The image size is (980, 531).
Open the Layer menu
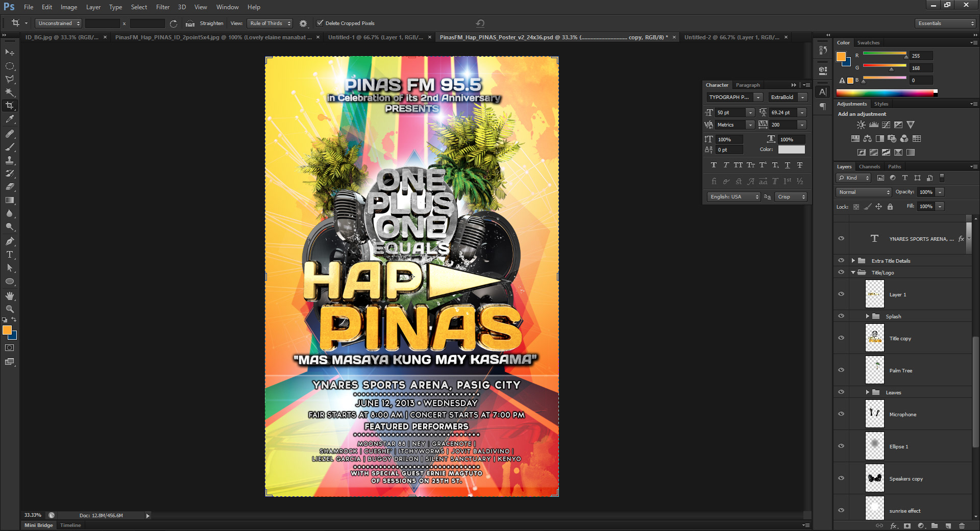pyautogui.click(x=93, y=7)
